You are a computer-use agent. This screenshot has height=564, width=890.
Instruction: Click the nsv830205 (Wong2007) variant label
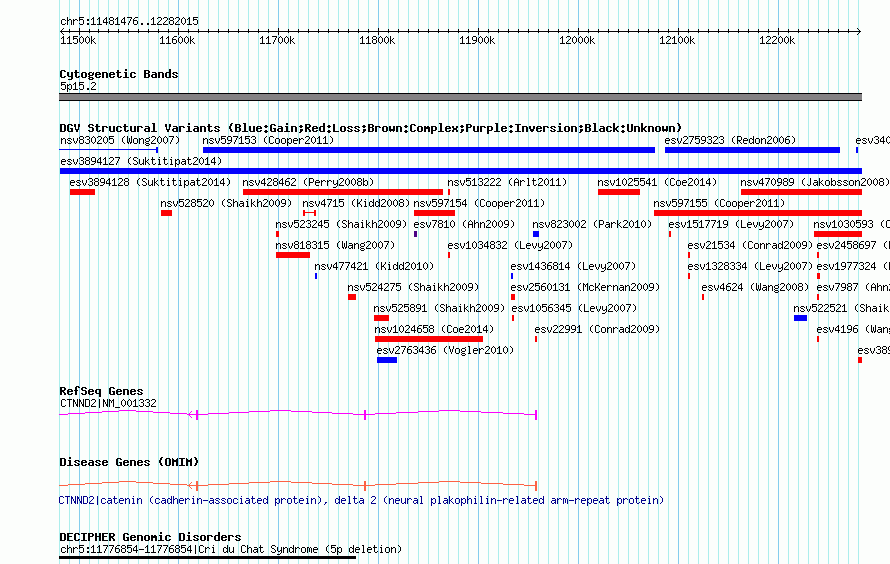point(120,140)
